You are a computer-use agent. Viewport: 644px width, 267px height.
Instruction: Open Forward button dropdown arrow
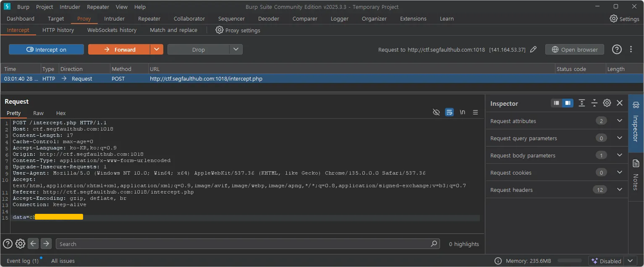click(x=156, y=49)
